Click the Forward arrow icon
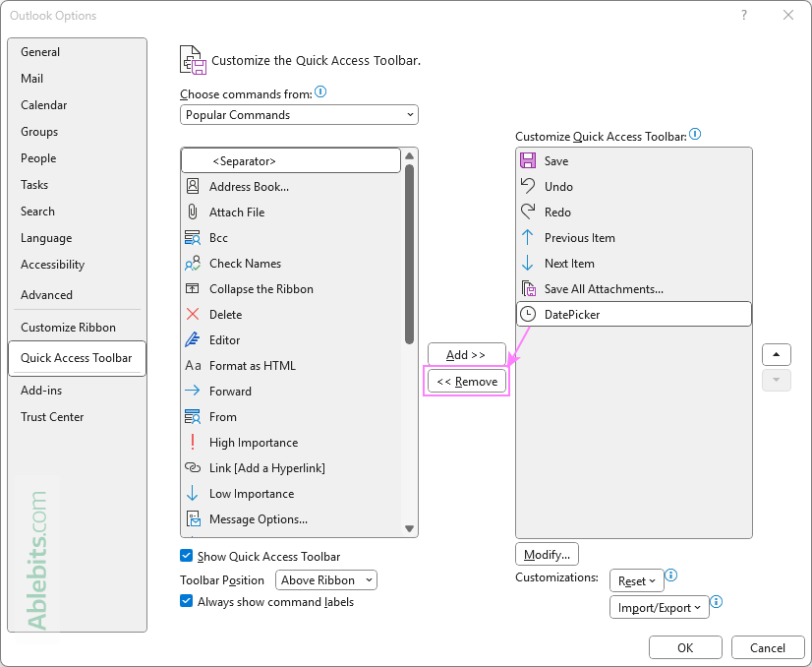 [193, 391]
